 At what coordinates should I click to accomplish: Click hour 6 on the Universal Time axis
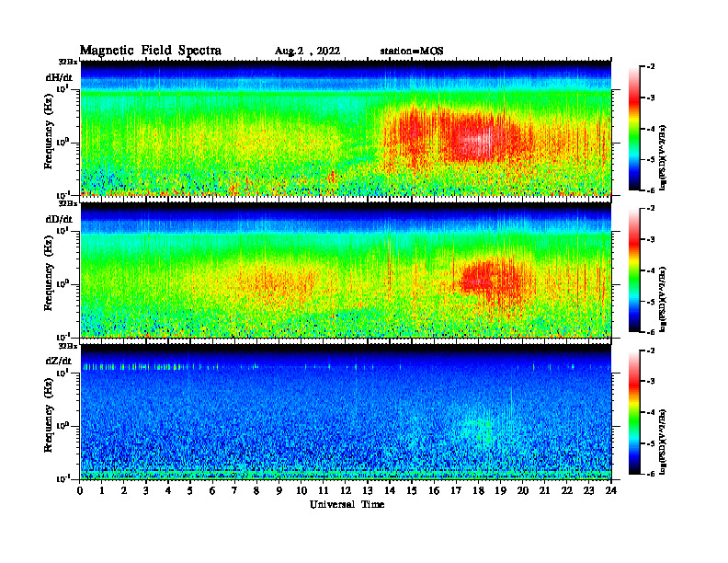pos(212,490)
